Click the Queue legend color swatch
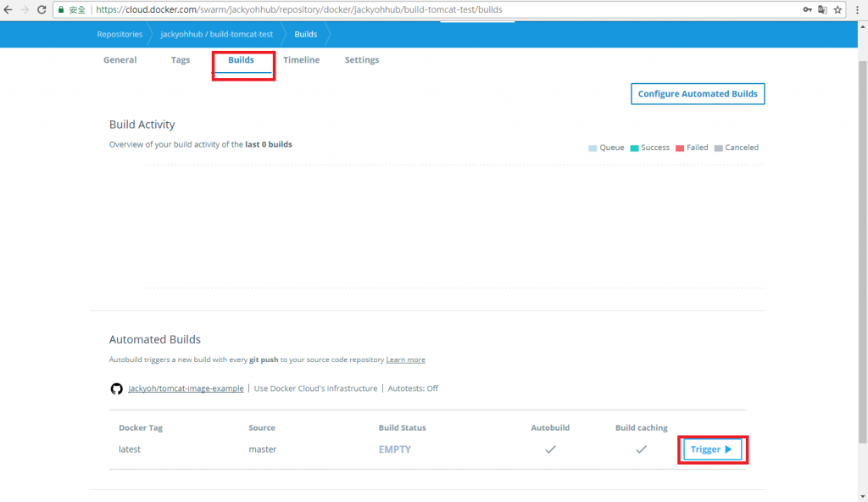The image size is (868, 502). click(x=593, y=148)
